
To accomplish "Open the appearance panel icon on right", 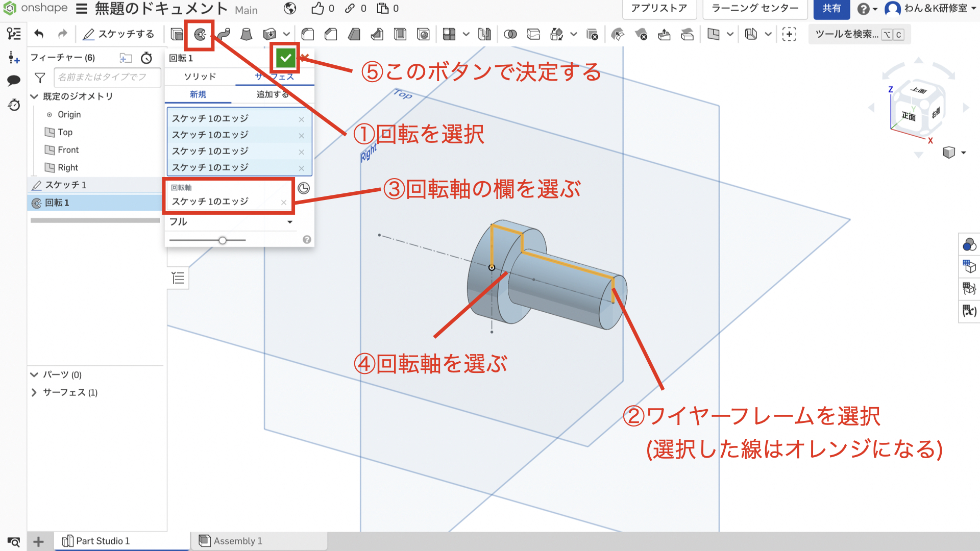I will [x=969, y=245].
